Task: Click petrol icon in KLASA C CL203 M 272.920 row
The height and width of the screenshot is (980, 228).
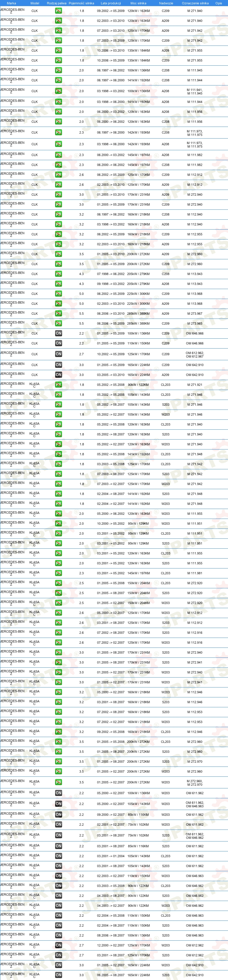Action: point(58,583)
